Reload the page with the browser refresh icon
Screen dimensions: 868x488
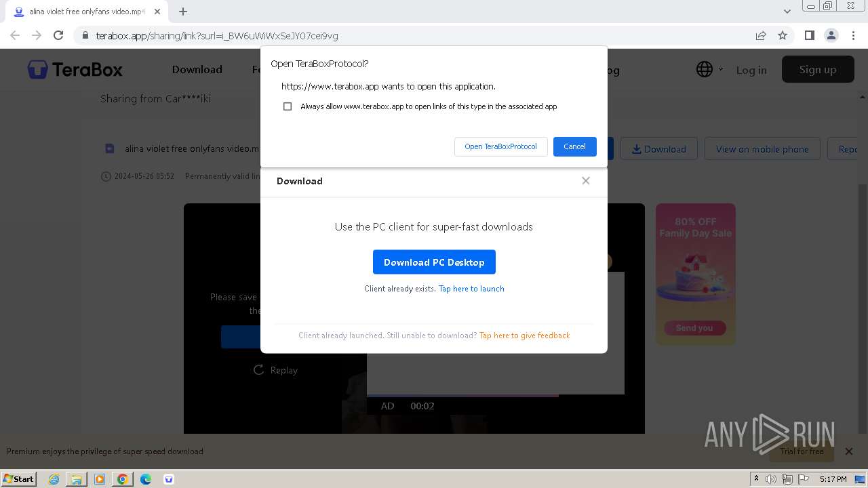(x=58, y=35)
